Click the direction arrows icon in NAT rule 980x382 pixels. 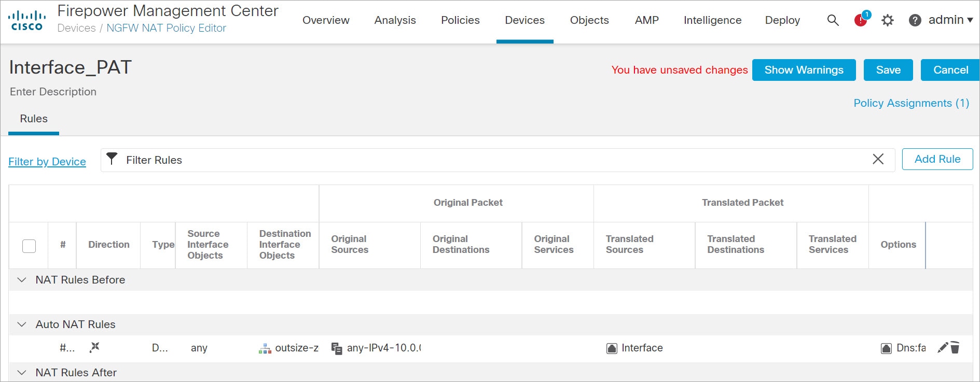[94, 347]
